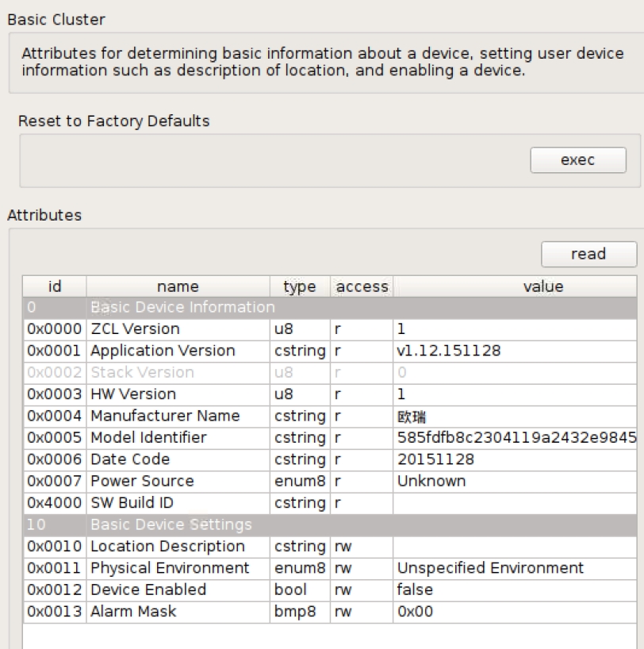Click the empty value cell of Location Description
The image size is (644, 649).
pos(515,547)
